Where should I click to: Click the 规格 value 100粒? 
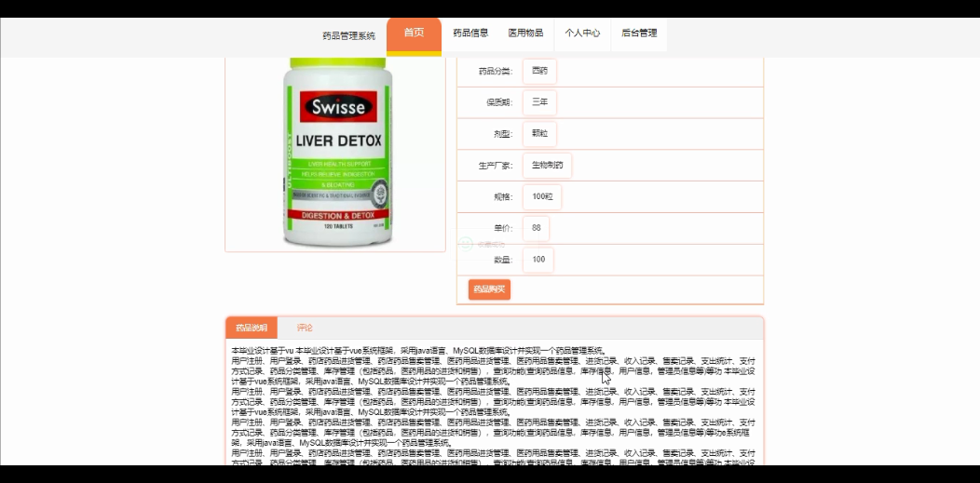(x=542, y=197)
